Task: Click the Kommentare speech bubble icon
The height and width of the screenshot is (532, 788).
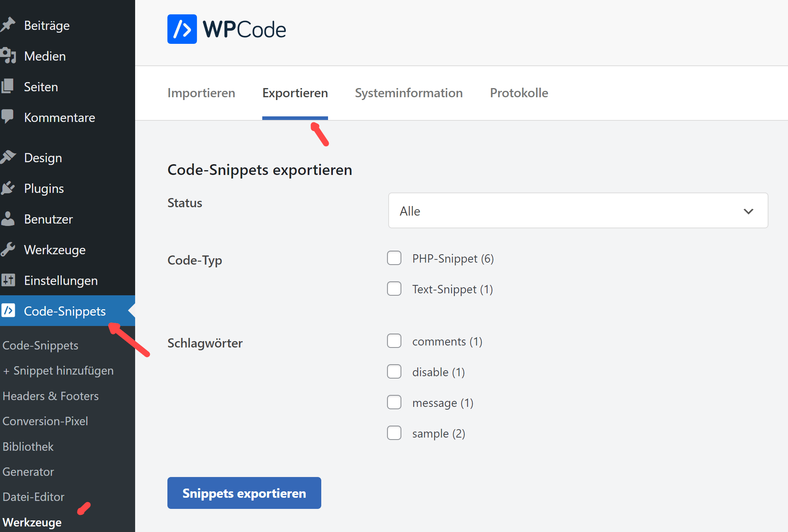Action: tap(8, 117)
